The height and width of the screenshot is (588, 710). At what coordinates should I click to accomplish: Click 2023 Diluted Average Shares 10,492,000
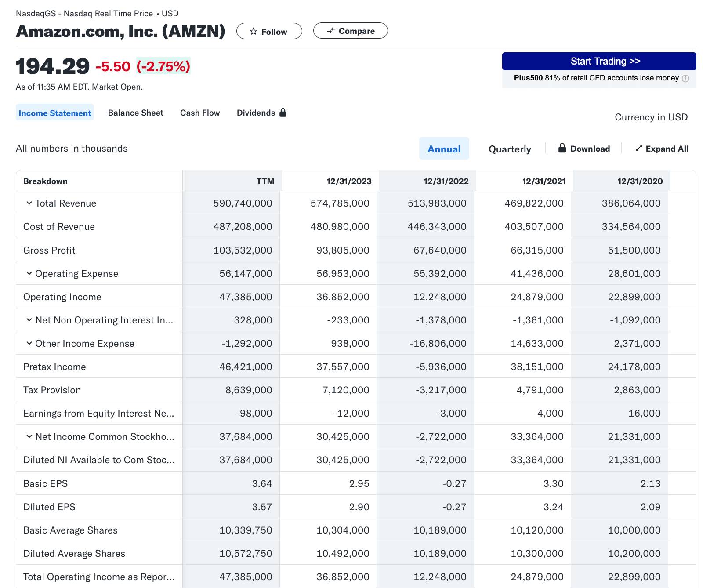click(343, 553)
